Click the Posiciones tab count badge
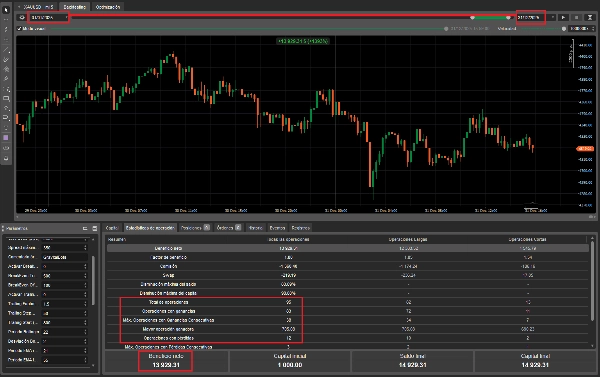This screenshot has height=377, width=600. coord(207,227)
